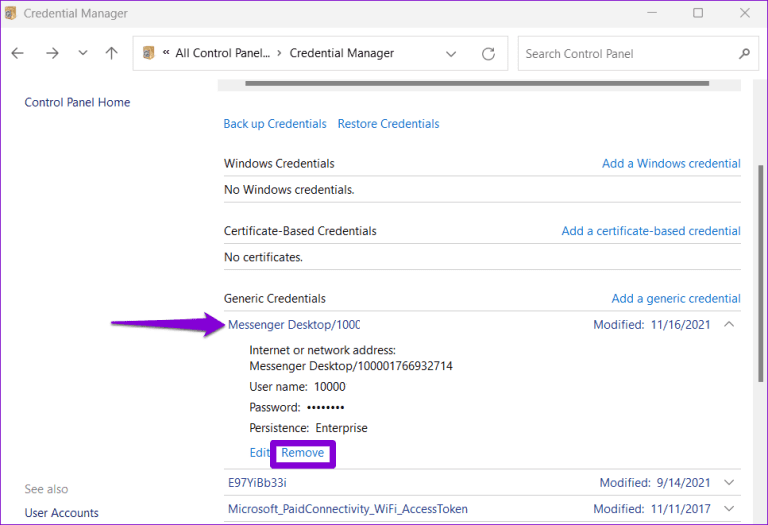Click the No Windows credentials. text
The width and height of the screenshot is (768, 525).
[x=289, y=190]
